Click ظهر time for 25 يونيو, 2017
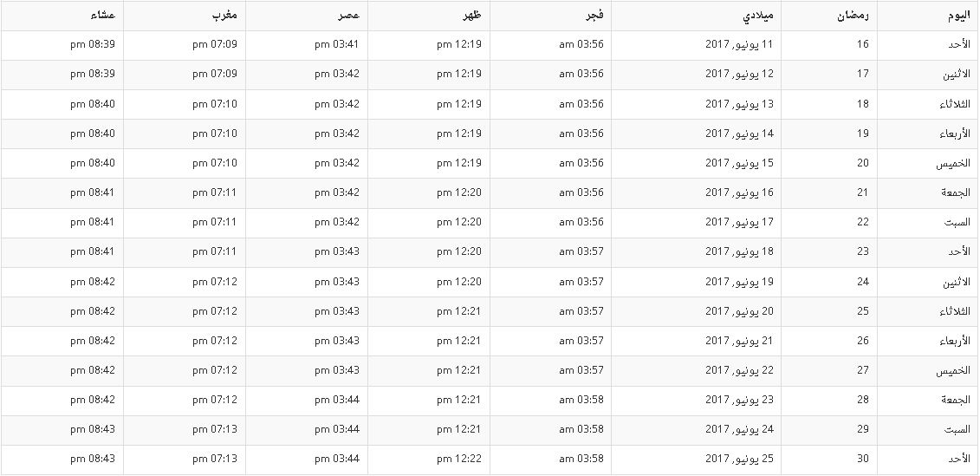Screen dimensions: 980x476 click(458, 459)
